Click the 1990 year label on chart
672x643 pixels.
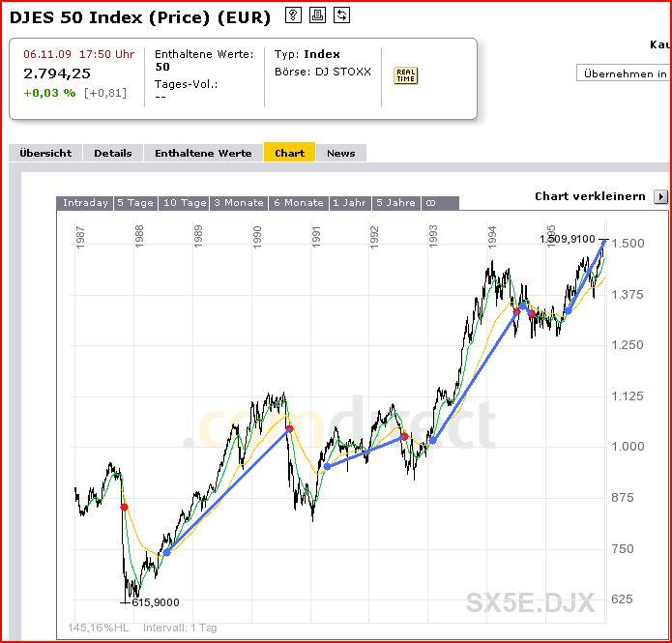coord(257,237)
